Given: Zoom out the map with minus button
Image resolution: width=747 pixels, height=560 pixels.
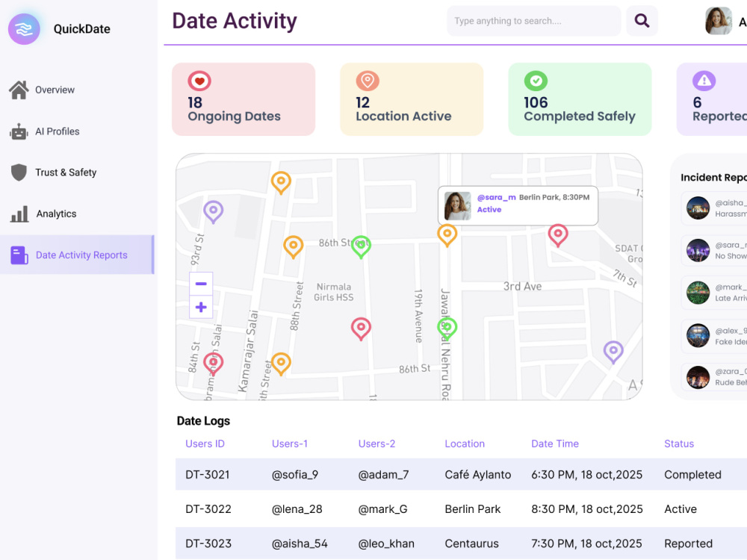Looking at the screenshot, I should [201, 284].
